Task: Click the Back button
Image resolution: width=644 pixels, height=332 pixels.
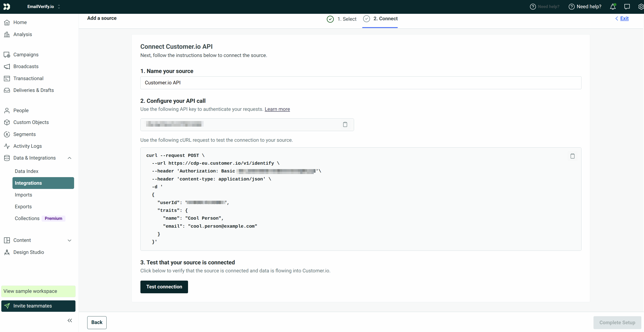Action: click(x=97, y=323)
